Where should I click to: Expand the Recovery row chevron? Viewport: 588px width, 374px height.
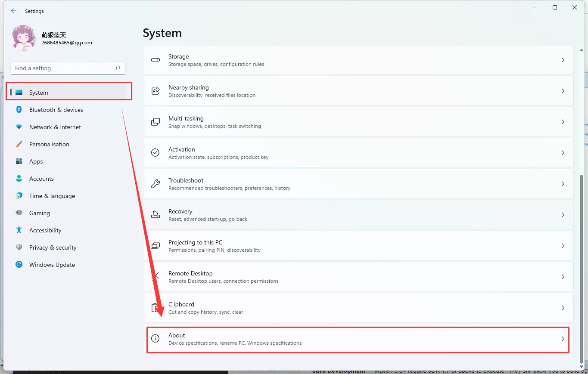(x=563, y=215)
